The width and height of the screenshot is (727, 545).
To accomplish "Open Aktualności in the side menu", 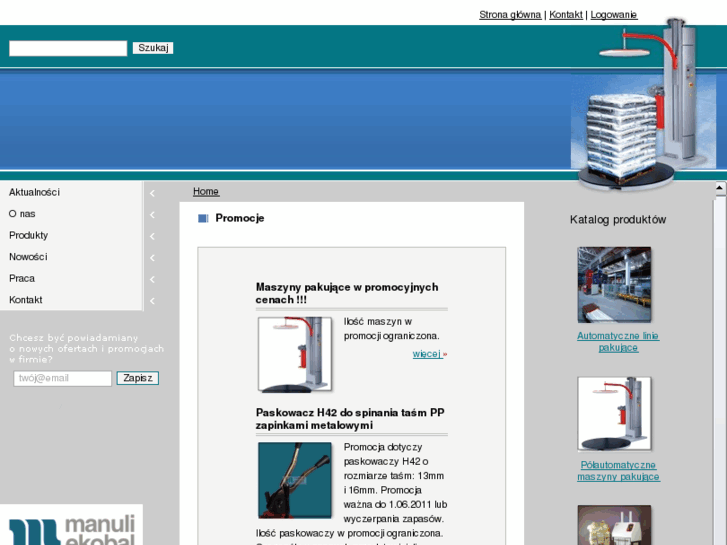I will (x=34, y=192).
